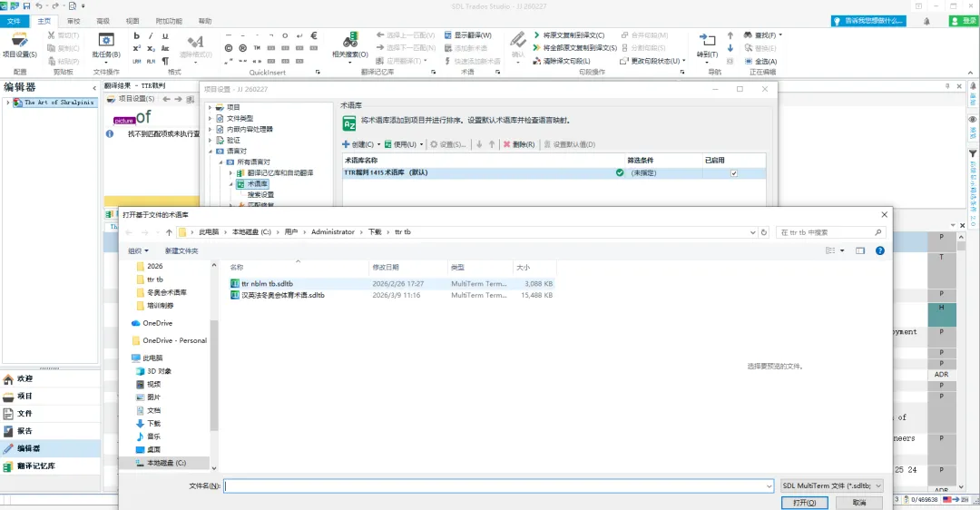Go up one folder in the file dialog

169,232
